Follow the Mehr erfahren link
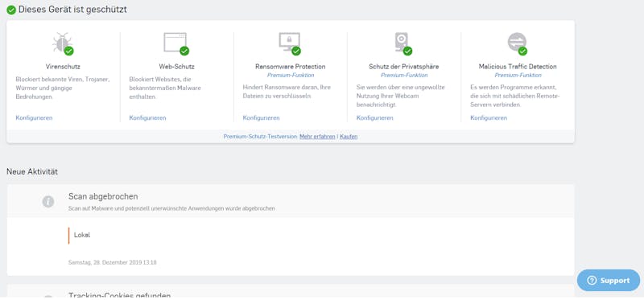644x300 pixels. coord(317,137)
